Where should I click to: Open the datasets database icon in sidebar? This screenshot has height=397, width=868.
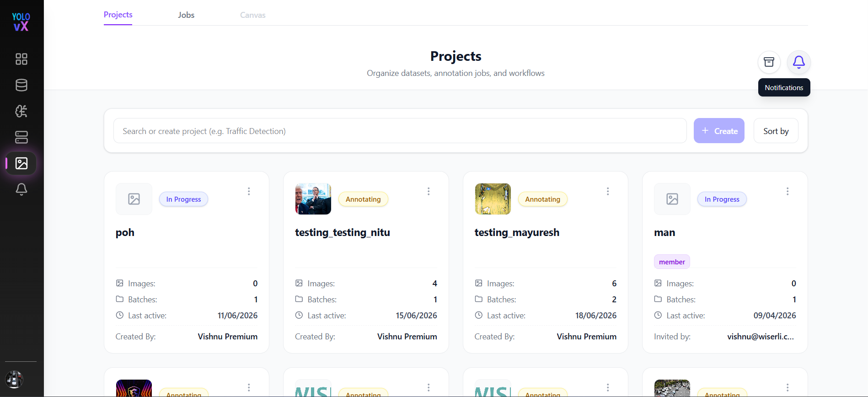pos(21,85)
